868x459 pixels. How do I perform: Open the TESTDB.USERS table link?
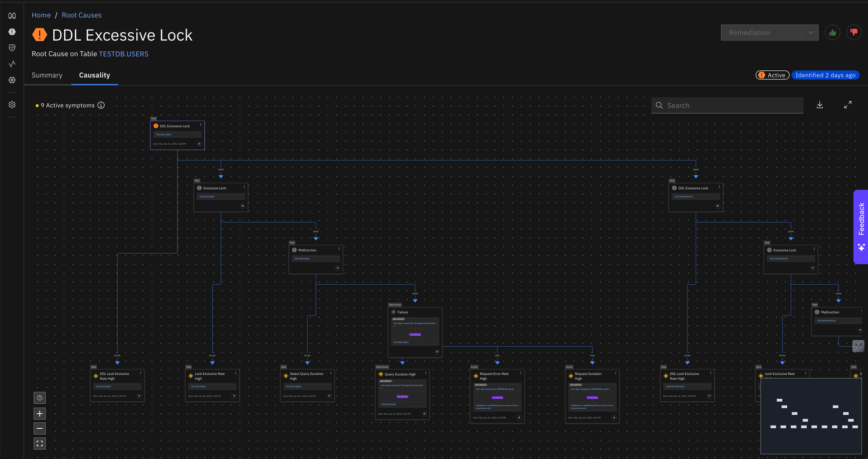[x=124, y=54]
